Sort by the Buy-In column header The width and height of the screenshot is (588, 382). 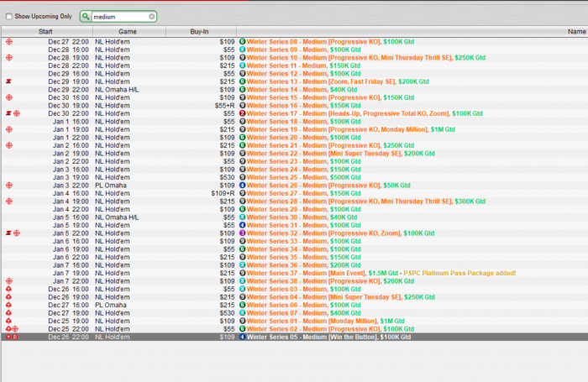click(199, 32)
